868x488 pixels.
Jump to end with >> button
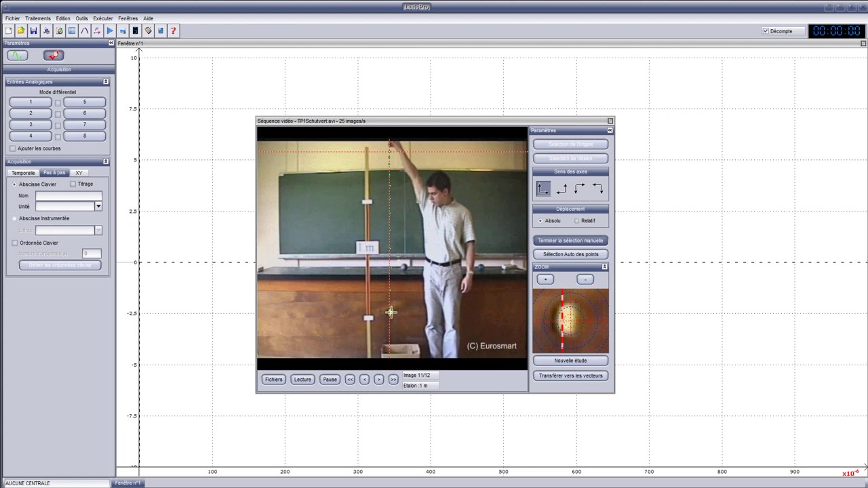[x=393, y=380]
